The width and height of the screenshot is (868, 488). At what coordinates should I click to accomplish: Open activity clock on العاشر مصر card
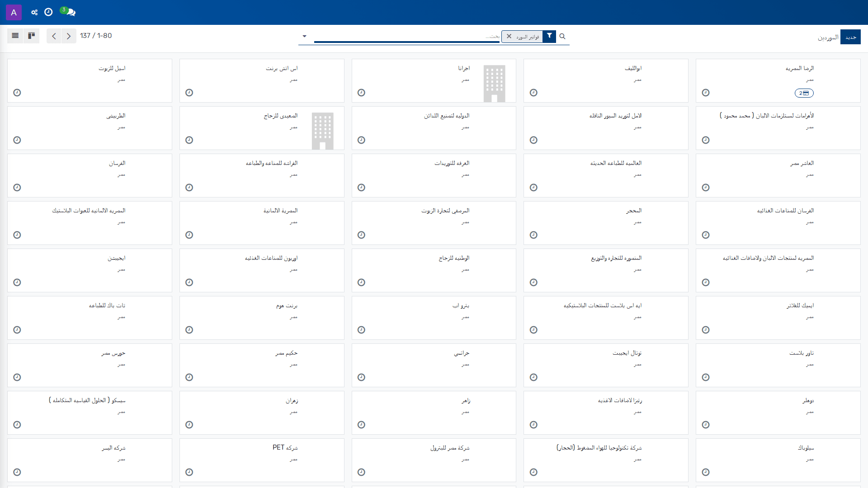pos(706,188)
